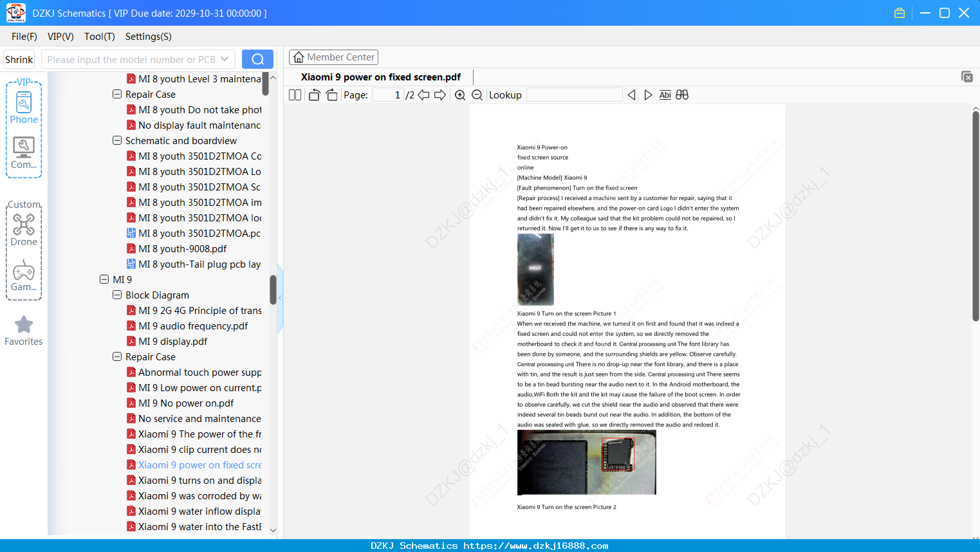Open Favorites with the star icon
Viewport: 980px width, 552px height.
[24, 331]
